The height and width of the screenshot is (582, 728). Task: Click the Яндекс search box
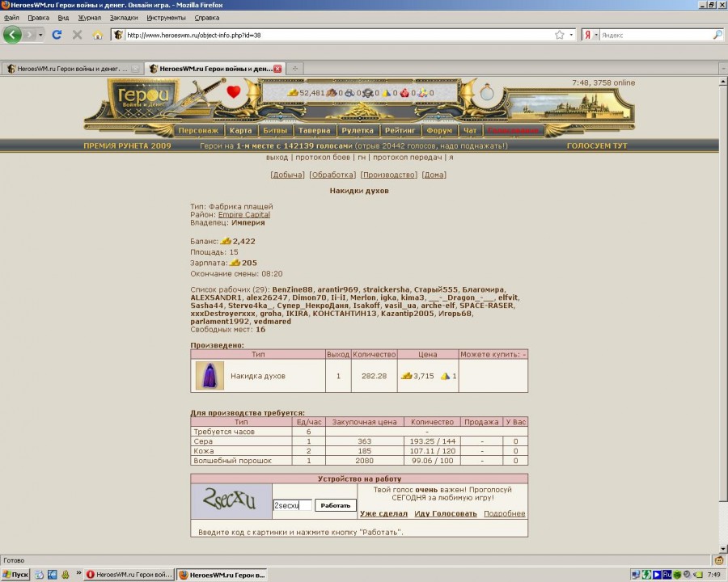click(x=655, y=35)
